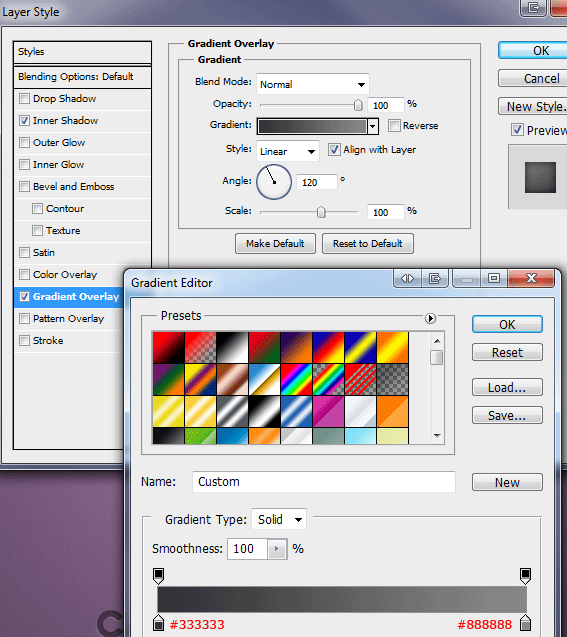The height and width of the screenshot is (637, 567).
Task: Click the New gradient button
Action: pyautogui.click(x=507, y=482)
